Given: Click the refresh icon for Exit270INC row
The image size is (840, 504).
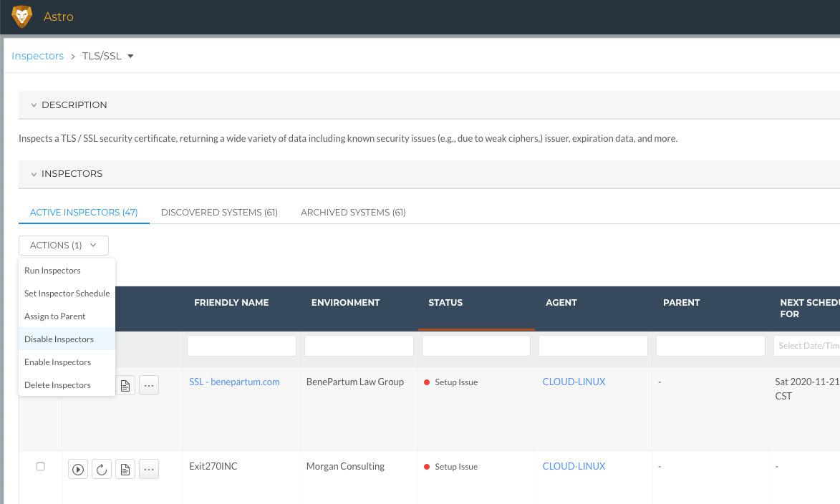Looking at the screenshot, I should pos(102,469).
